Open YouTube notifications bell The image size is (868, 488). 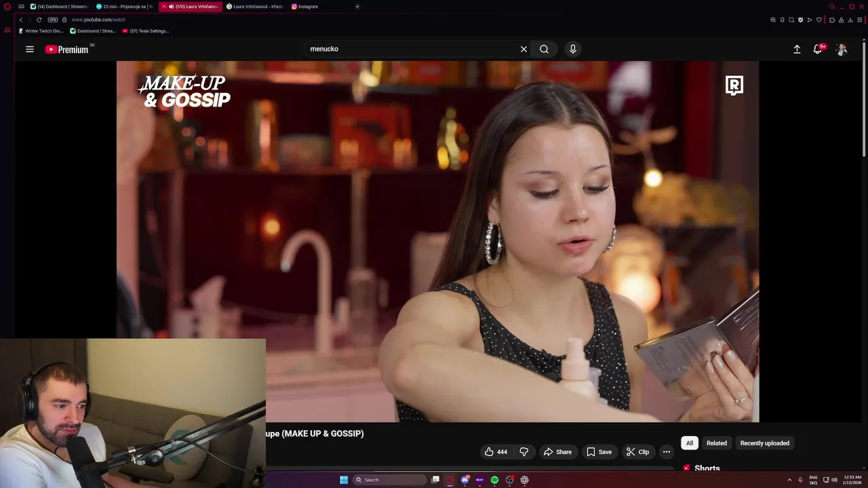coord(818,49)
